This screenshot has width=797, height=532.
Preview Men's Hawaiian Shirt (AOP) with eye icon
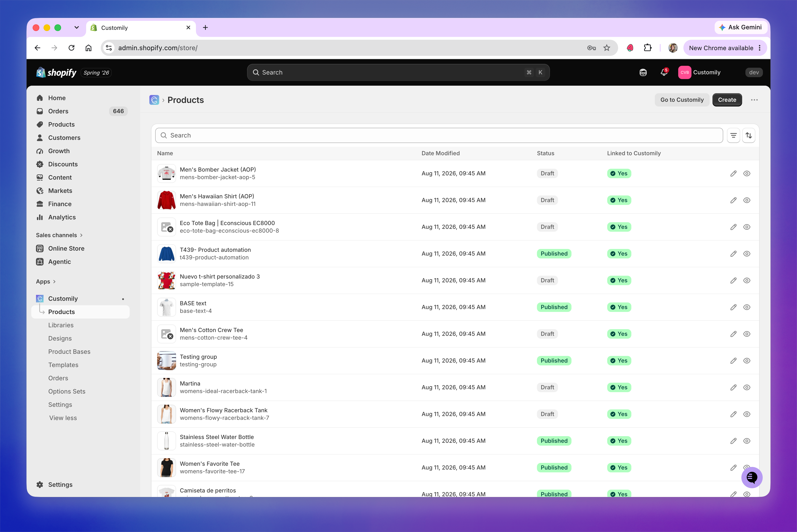tap(747, 200)
